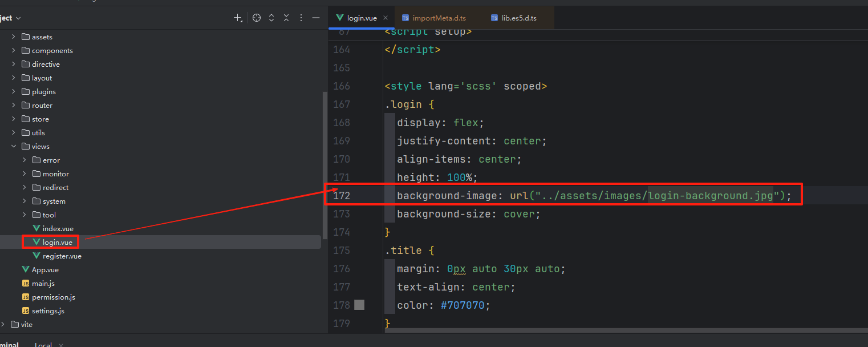868x347 pixels.
Task: Click line number 166 in the gutter
Action: click(342, 86)
